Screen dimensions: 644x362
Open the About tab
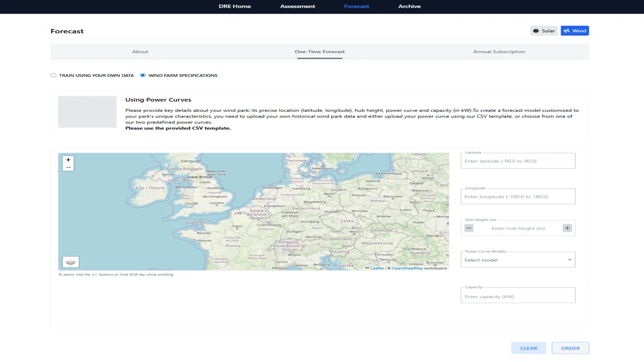(140, 51)
